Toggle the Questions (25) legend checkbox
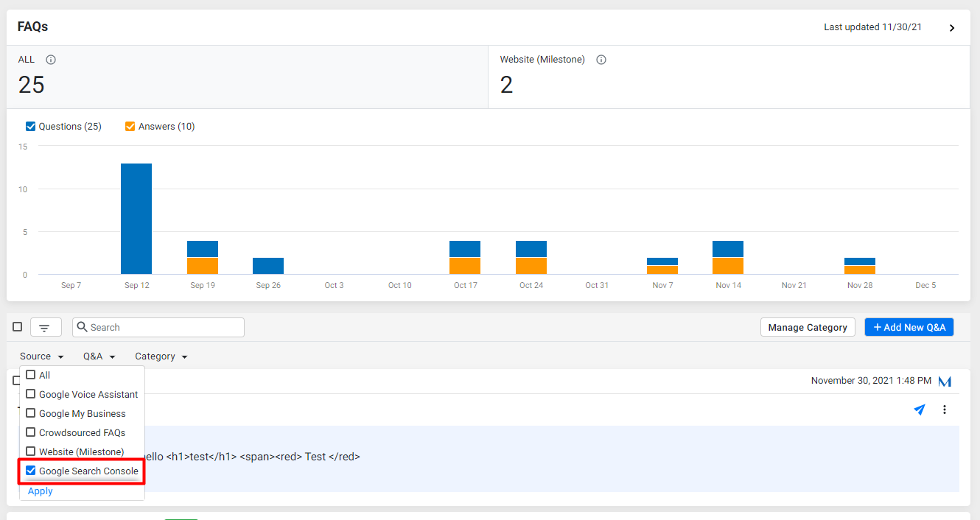This screenshot has height=520, width=980. (x=31, y=126)
